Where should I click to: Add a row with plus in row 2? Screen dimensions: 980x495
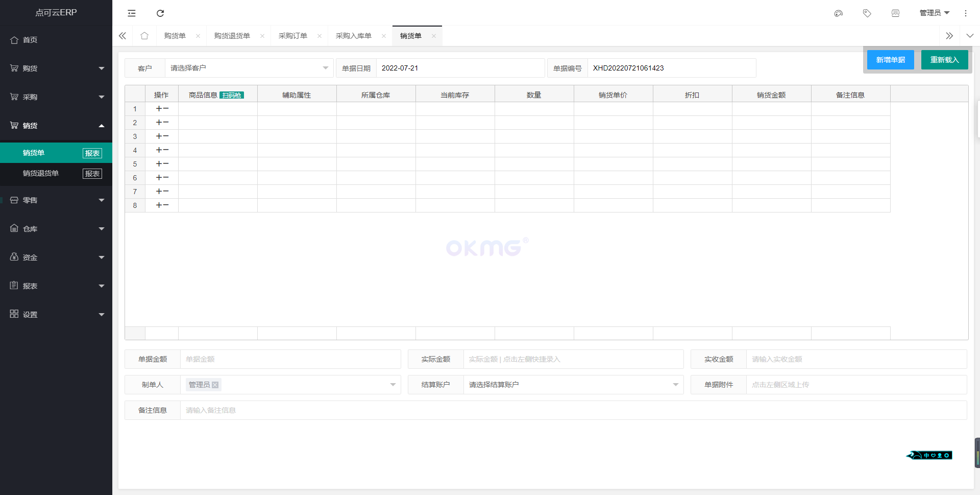click(159, 123)
